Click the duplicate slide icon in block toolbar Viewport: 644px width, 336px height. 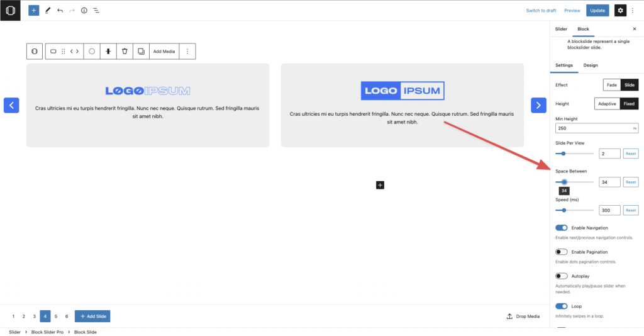[141, 51]
